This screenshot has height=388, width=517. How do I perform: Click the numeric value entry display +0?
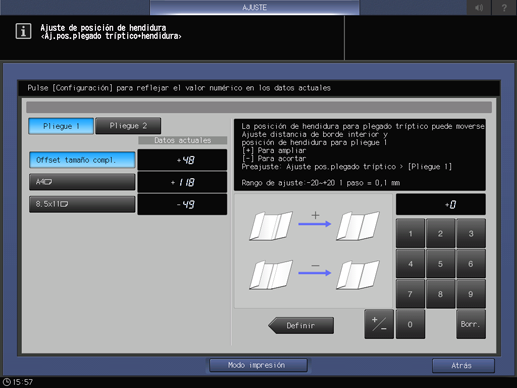click(x=441, y=205)
